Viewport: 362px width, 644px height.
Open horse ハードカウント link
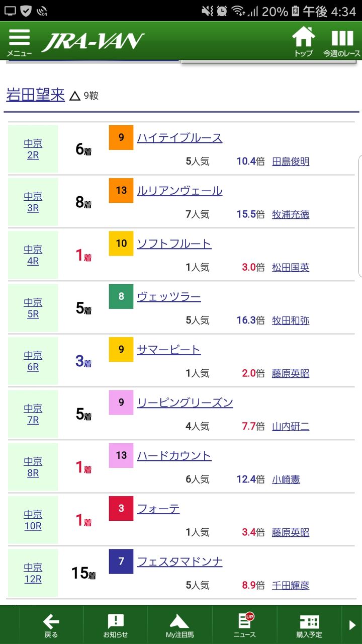pos(174,456)
